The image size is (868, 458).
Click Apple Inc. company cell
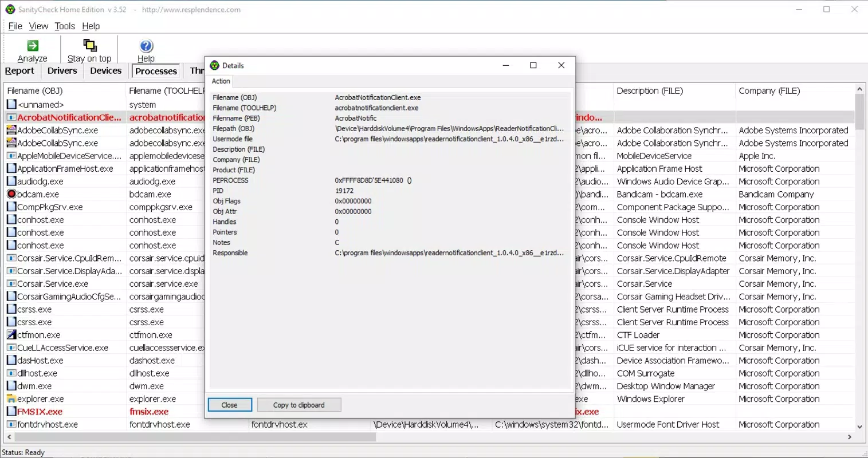[757, 156]
